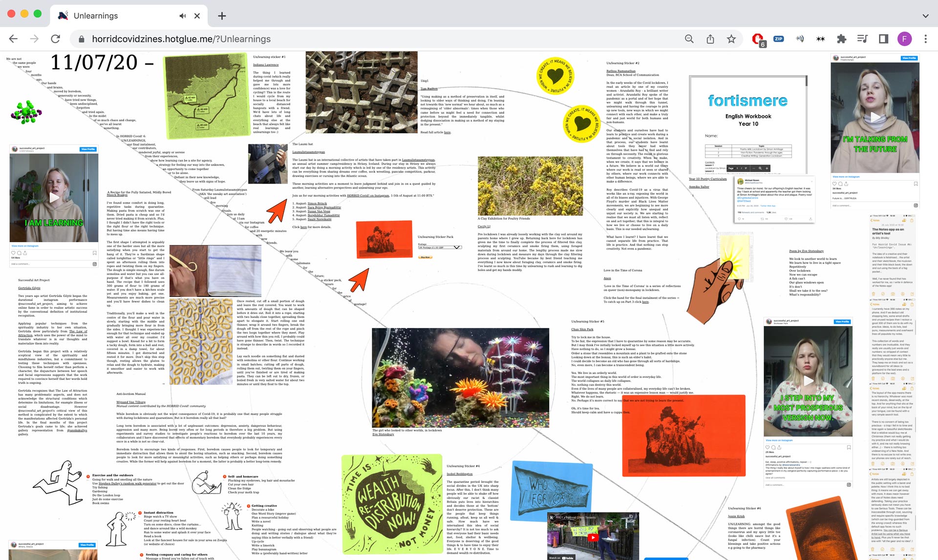Open Chrome three-dot menu
938x560 pixels.
[x=925, y=39]
